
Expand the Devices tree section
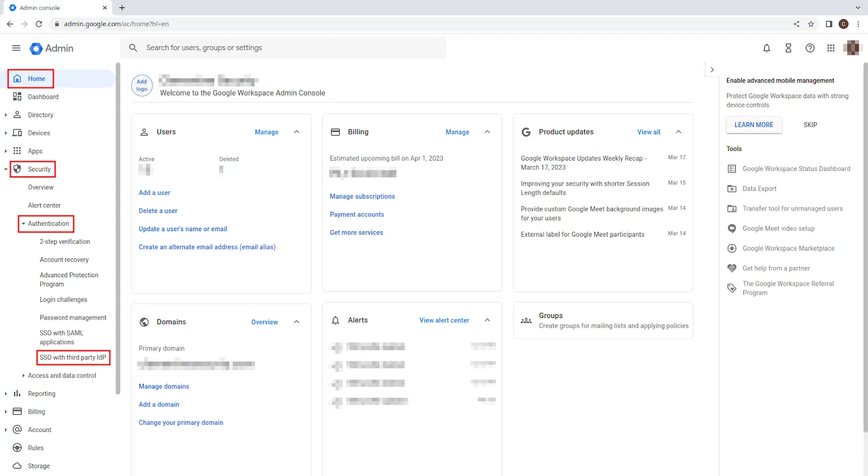pos(6,133)
